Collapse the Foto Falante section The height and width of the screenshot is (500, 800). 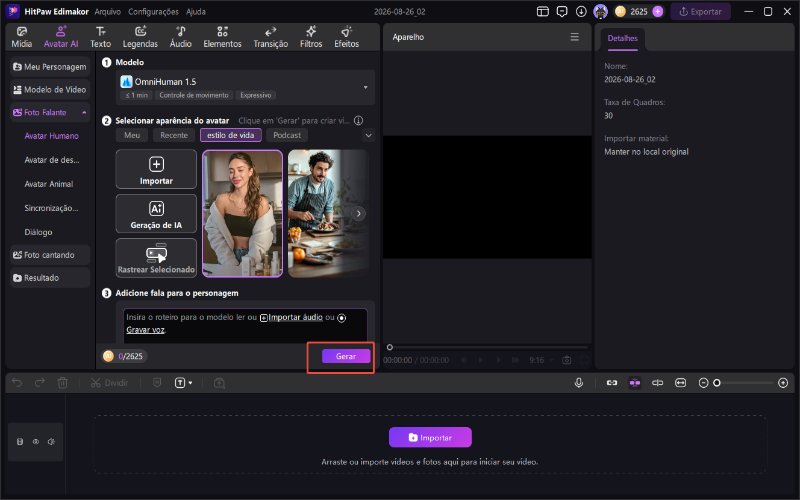tap(84, 112)
